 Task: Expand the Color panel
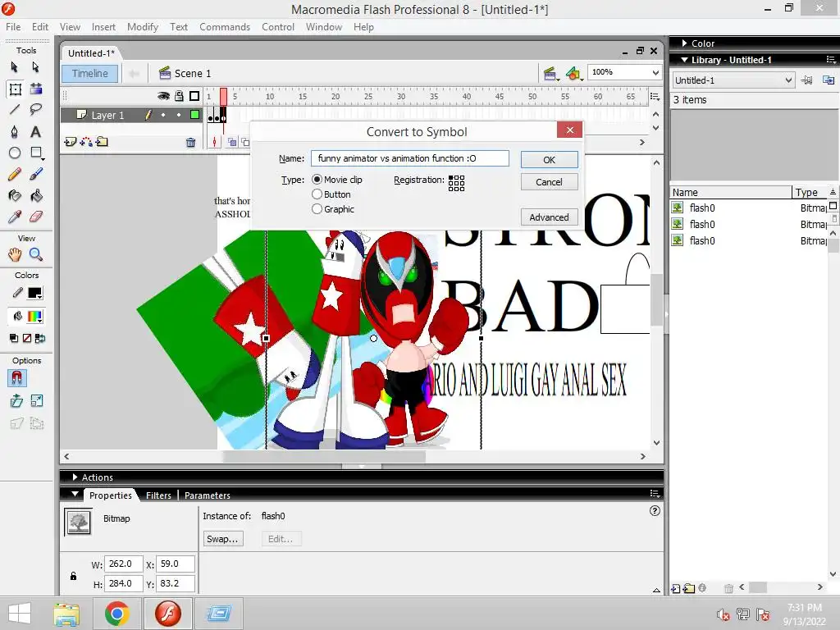click(685, 43)
